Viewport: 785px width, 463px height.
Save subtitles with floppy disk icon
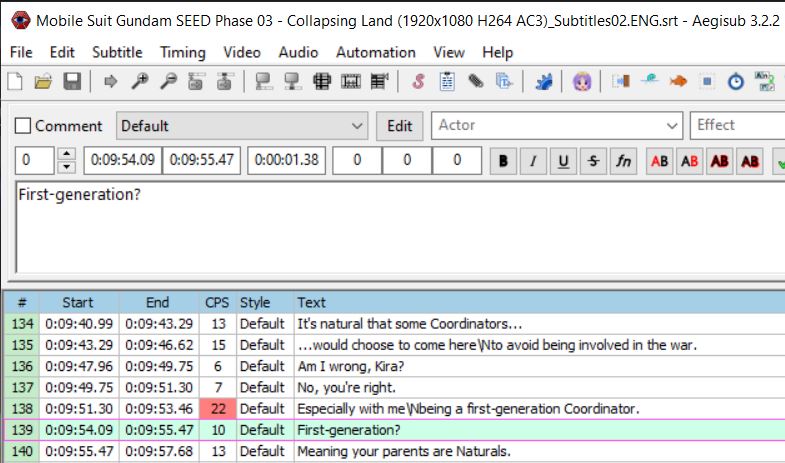tap(72, 81)
